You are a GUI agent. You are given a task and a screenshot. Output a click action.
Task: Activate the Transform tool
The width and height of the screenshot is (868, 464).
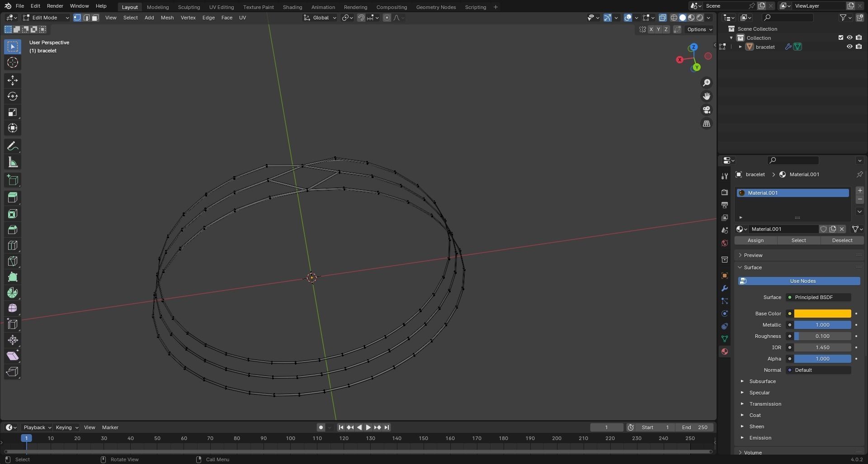point(12,128)
